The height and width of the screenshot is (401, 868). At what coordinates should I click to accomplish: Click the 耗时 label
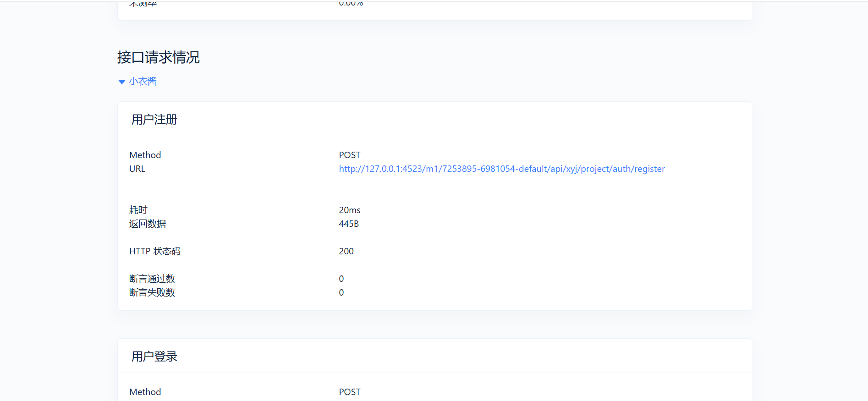138,210
